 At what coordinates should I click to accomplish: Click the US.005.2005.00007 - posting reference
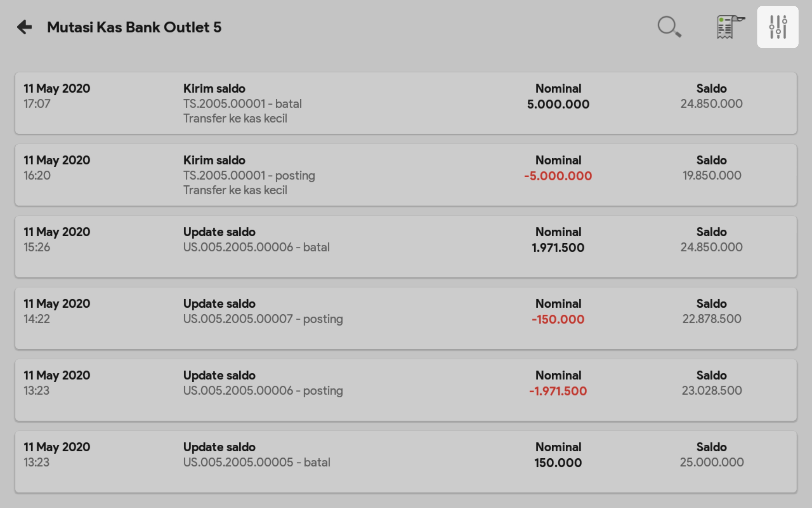tap(263, 319)
